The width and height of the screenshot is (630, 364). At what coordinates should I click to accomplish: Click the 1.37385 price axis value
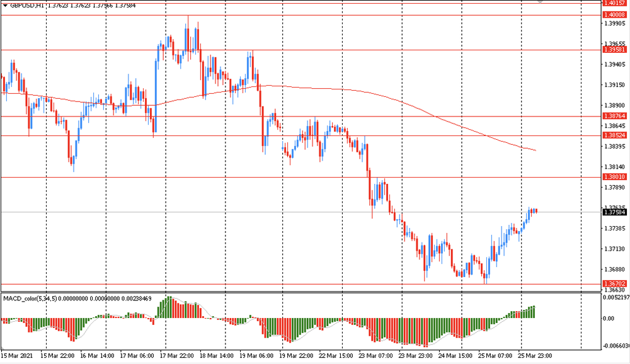615,228
